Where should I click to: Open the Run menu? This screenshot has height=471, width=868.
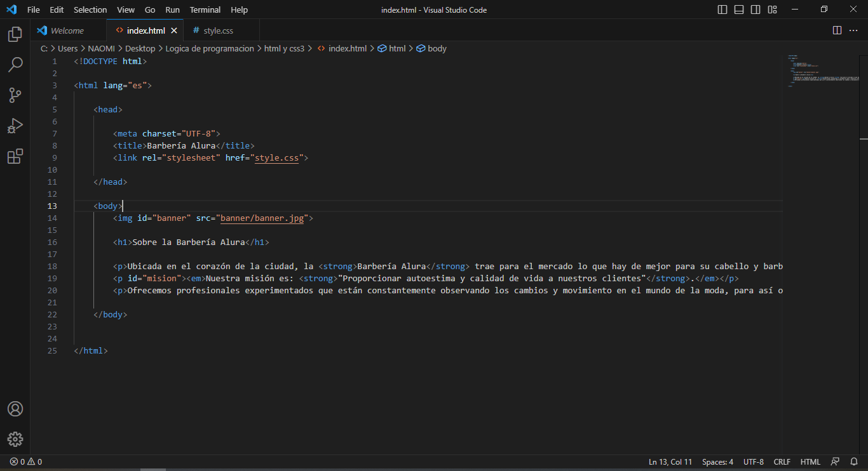[x=172, y=10]
